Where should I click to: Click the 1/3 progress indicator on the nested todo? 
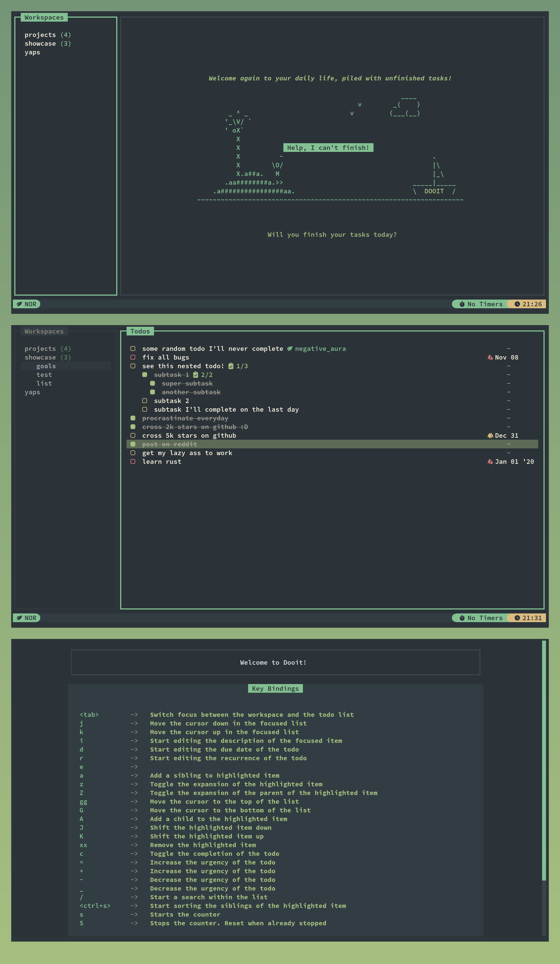[242, 366]
